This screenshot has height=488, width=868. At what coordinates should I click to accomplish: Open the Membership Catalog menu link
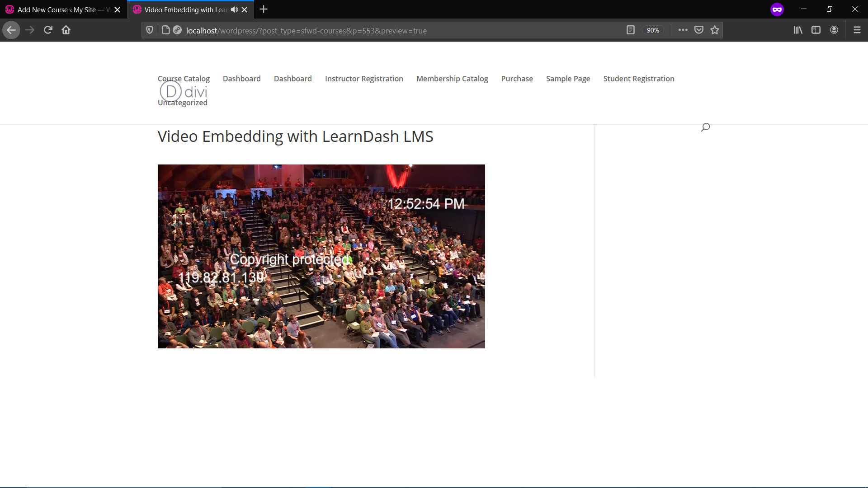[452, 79]
